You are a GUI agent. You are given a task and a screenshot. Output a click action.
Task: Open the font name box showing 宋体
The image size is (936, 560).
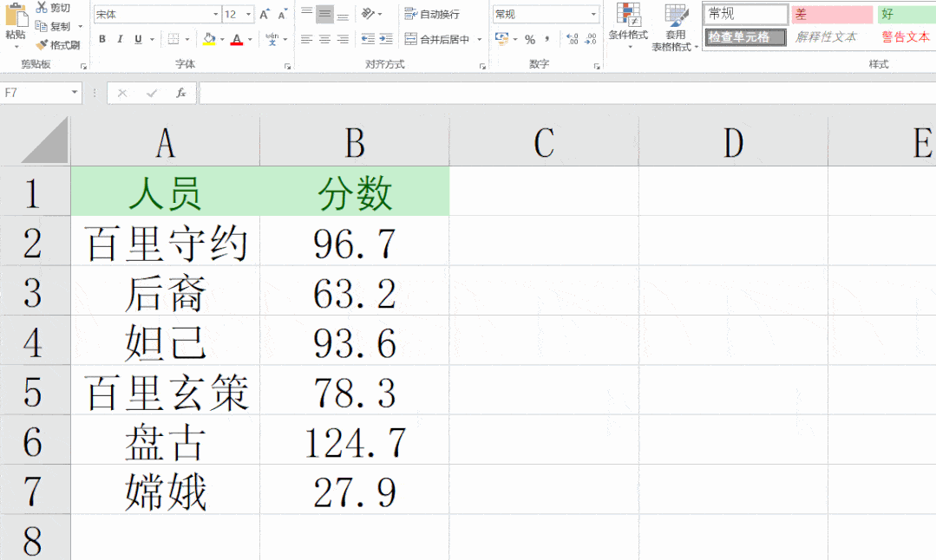tap(157, 15)
